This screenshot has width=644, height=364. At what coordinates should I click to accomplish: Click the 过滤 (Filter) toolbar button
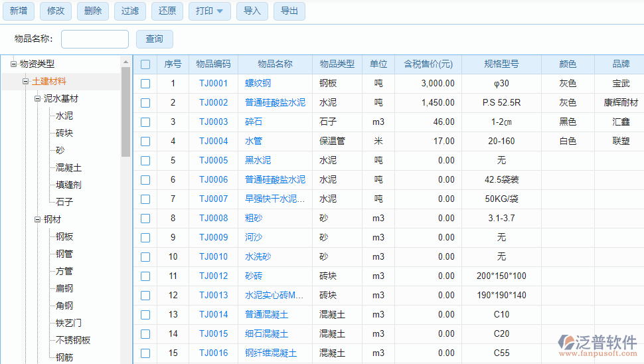[x=130, y=11]
